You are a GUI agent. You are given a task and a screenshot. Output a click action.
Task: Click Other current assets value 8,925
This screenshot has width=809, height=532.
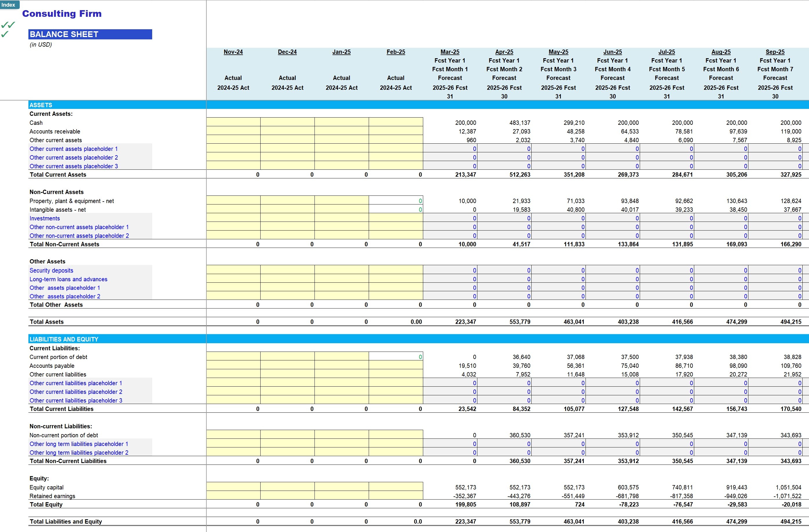[794, 140]
